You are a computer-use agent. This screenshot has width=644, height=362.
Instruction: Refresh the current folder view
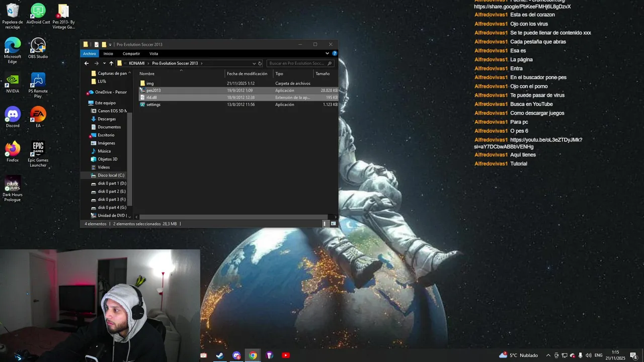[260, 63]
